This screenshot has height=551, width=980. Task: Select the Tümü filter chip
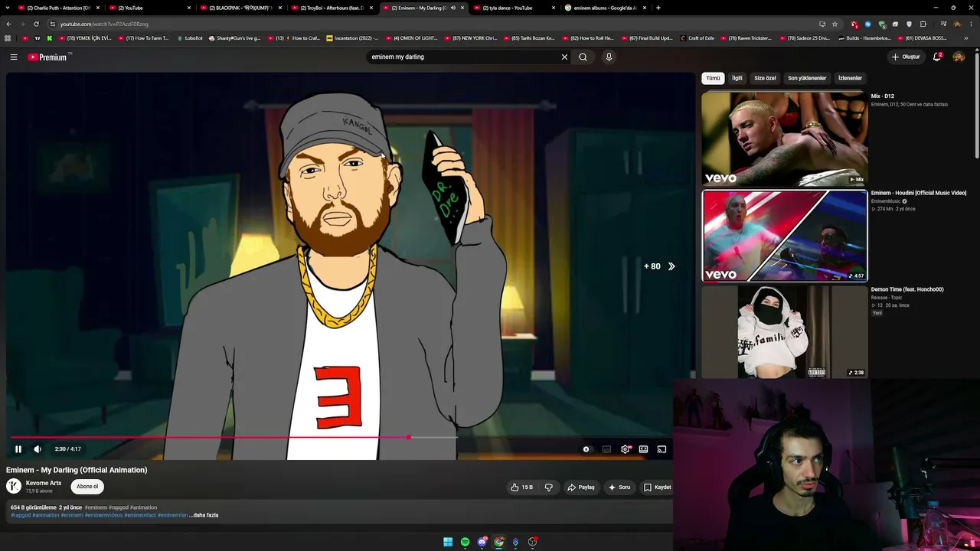coord(713,78)
